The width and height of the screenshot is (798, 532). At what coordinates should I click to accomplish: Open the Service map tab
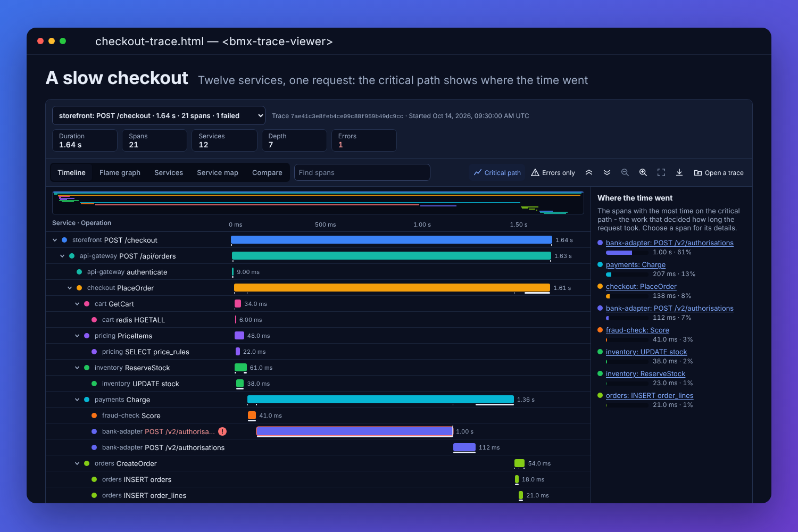coord(218,172)
